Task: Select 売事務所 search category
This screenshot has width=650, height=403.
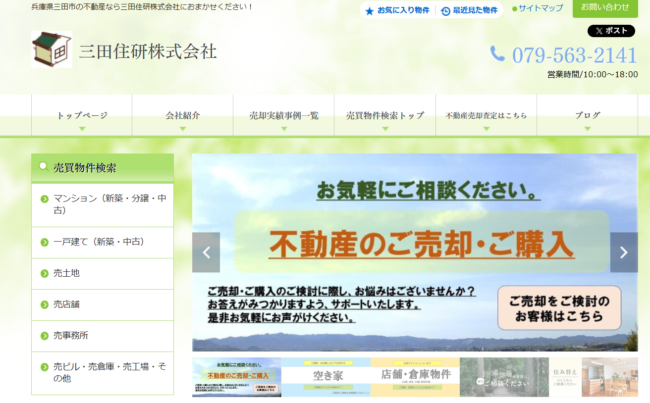Action: coord(102,336)
